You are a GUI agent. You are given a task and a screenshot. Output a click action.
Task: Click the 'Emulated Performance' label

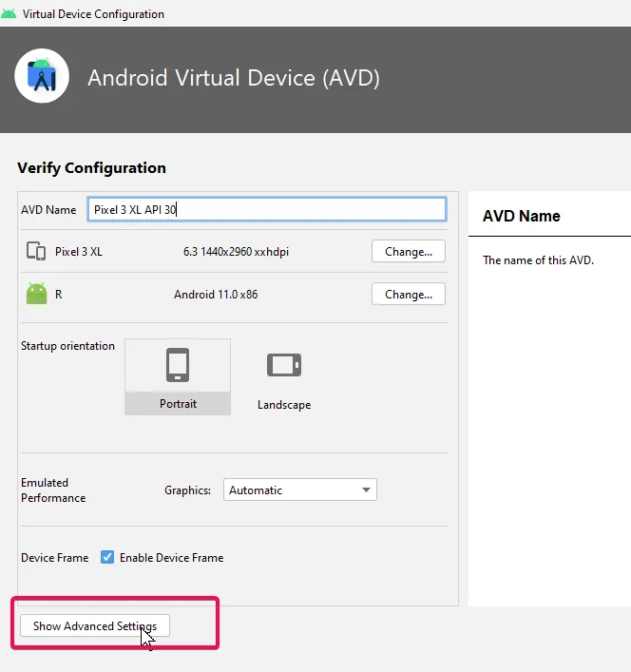click(x=53, y=490)
